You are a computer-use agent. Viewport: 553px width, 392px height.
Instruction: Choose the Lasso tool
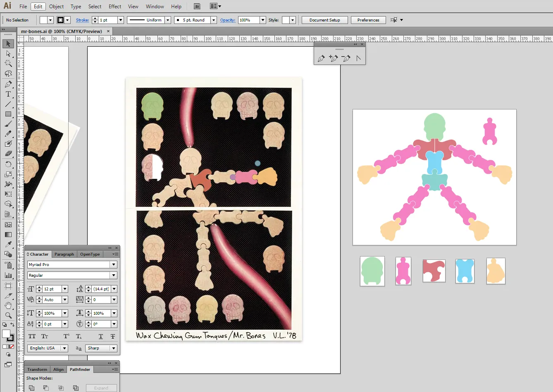point(8,74)
